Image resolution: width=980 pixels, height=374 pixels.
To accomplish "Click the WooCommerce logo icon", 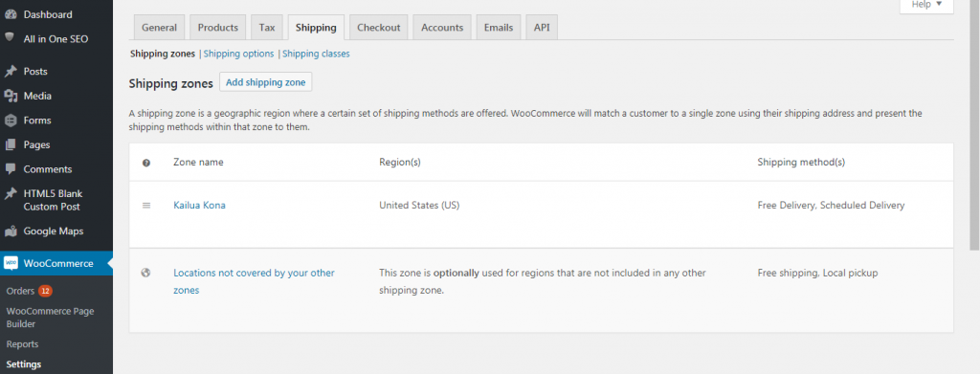I will click(x=11, y=263).
